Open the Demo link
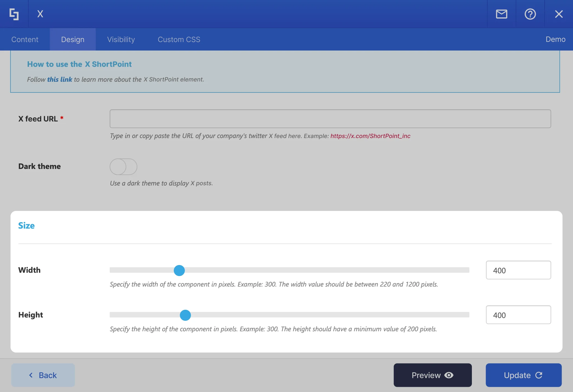This screenshot has height=392, width=573. point(555,39)
